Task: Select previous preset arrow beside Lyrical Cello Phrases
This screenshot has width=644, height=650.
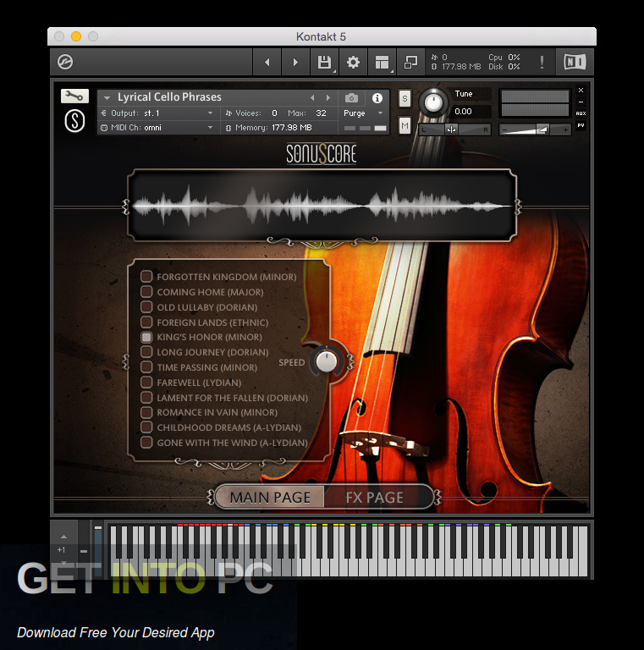Action: pyautogui.click(x=312, y=98)
